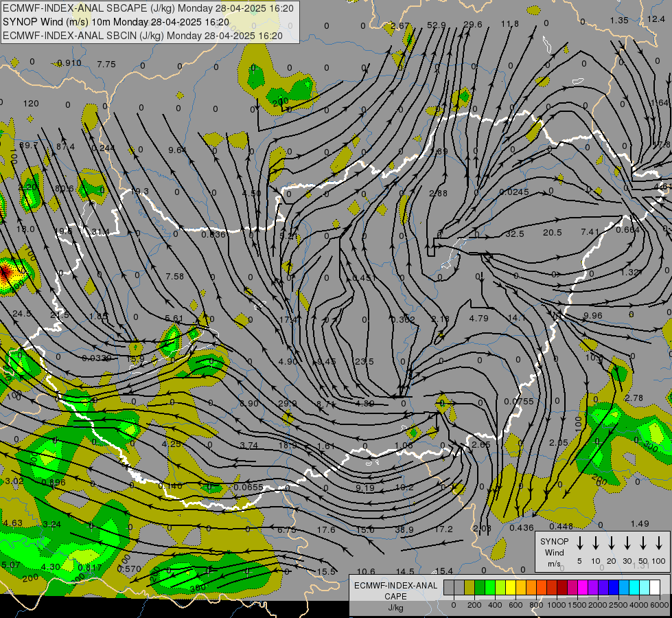Select the dark red swatch in the CAPE scale
672x618 pixels.
point(562,588)
